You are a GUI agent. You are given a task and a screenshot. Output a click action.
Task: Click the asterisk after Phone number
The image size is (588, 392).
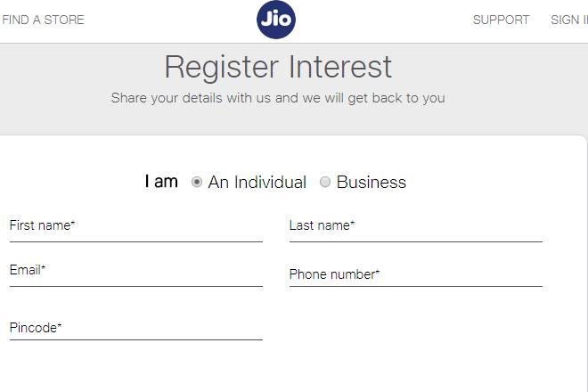pos(378,273)
